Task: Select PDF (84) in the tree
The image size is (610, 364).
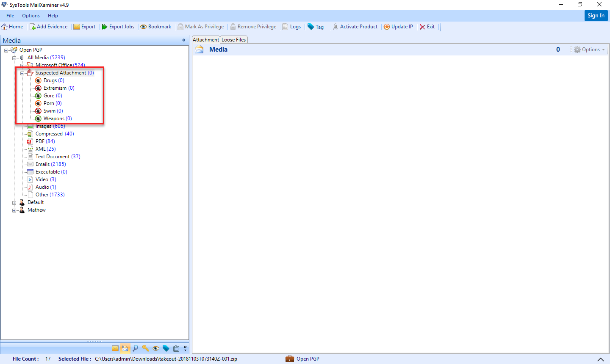Action: pyautogui.click(x=45, y=141)
